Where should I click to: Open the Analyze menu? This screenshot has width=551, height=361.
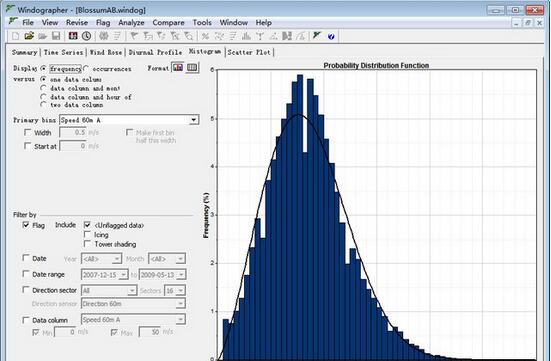131,23
